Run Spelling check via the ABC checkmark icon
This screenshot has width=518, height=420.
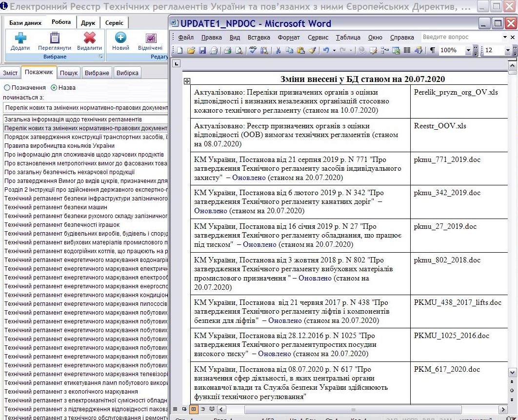pos(253,50)
